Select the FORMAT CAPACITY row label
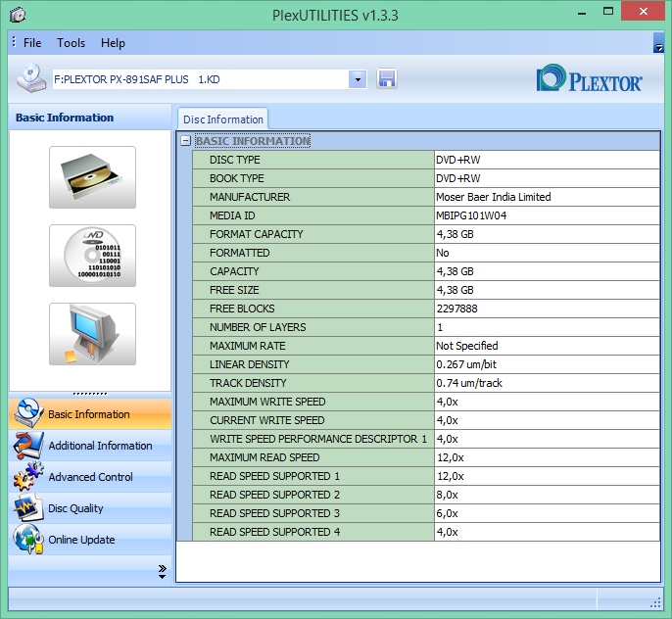Viewport: 672px width, 619px height. [x=257, y=234]
